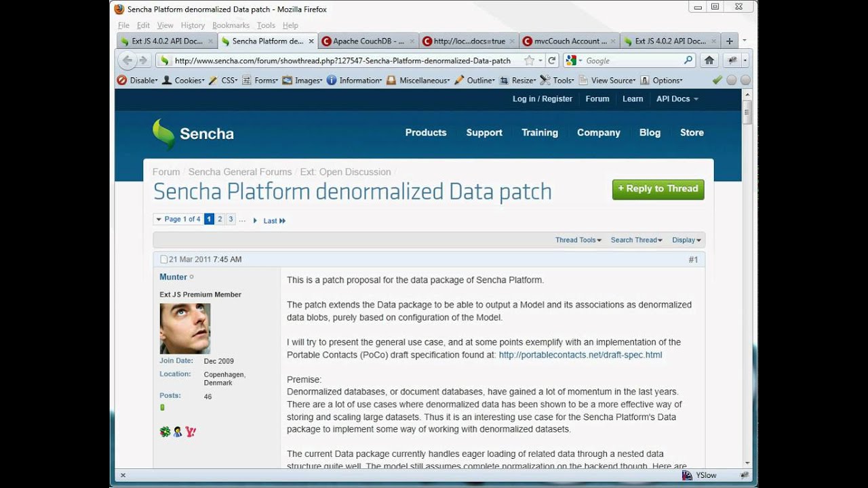Open the Training navigation item

[540, 133]
